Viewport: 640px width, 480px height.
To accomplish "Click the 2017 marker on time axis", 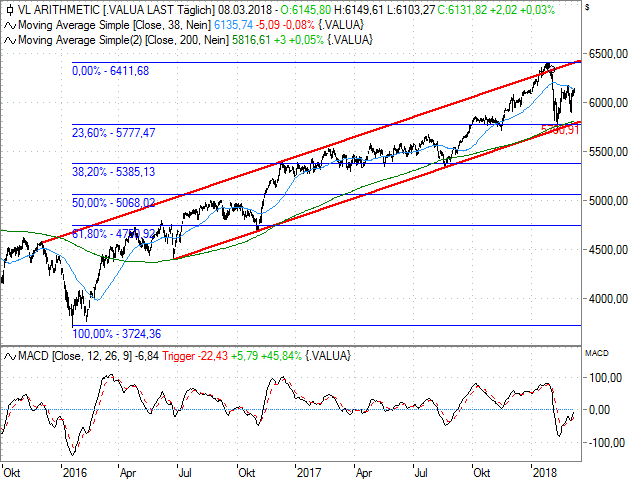I will (309, 473).
